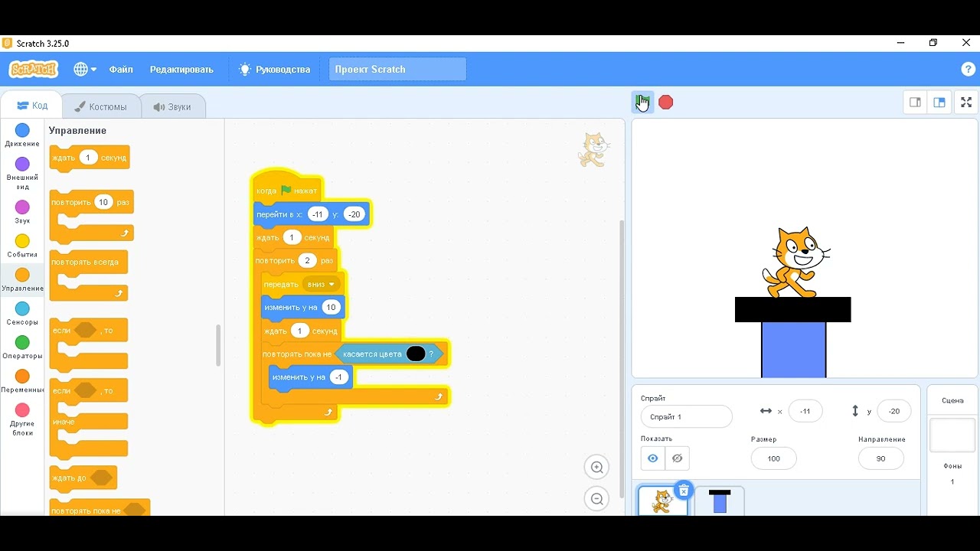Click the value -1 in изменить у block
980x551 pixels.
point(338,377)
